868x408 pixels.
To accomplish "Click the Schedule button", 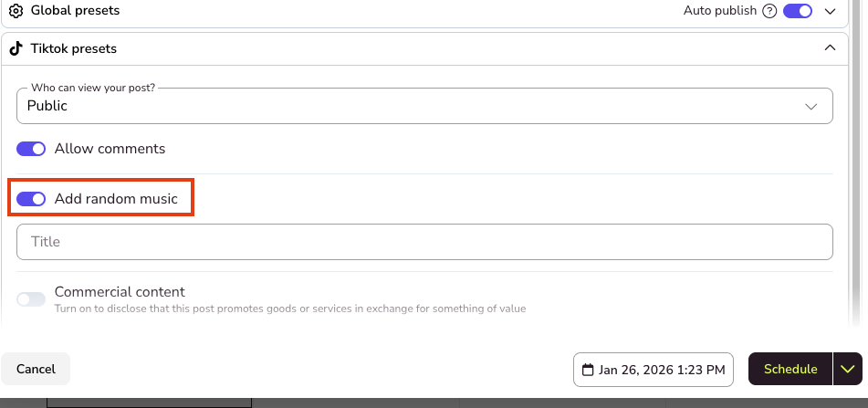I will click(x=790, y=369).
